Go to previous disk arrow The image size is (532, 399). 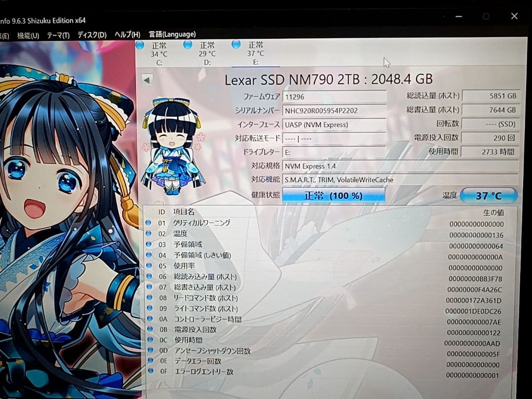[147, 80]
